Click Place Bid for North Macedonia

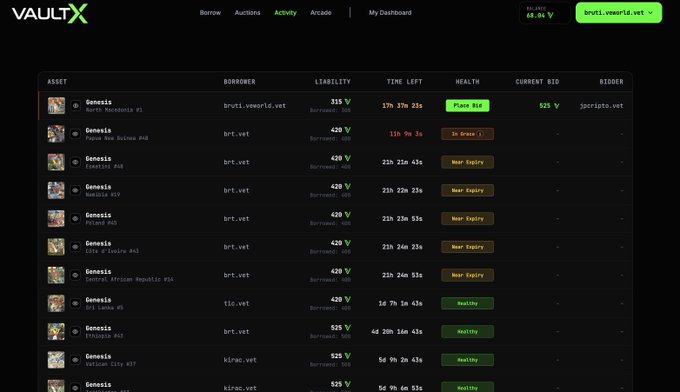coord(468,105)
